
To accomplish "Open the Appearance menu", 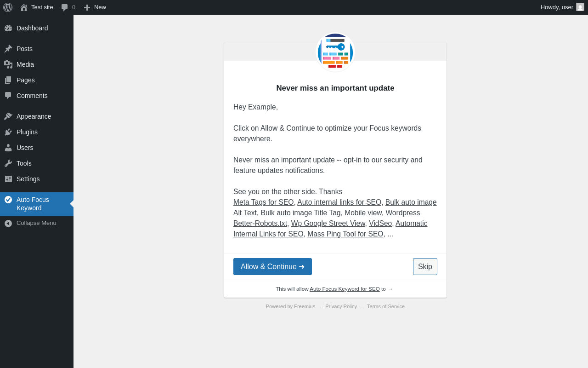I will 37,116.
